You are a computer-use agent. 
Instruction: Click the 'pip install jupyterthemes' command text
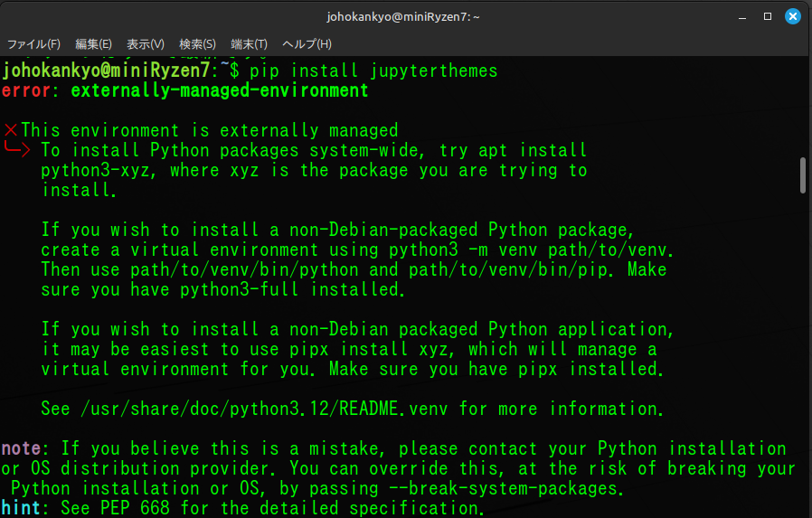373,71
